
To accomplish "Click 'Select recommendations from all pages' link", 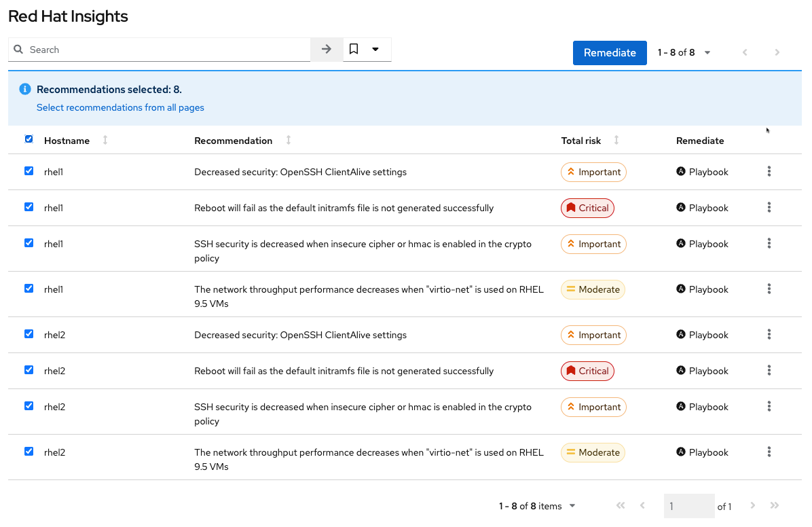I will [120, 107].
